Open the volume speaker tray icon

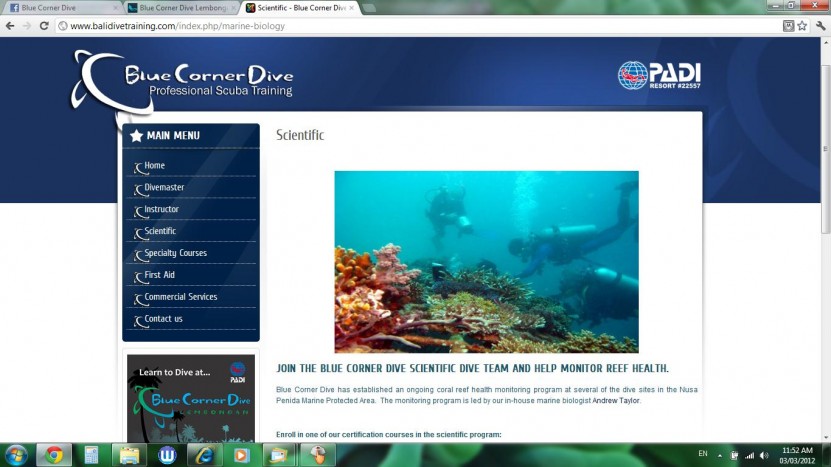764,455
